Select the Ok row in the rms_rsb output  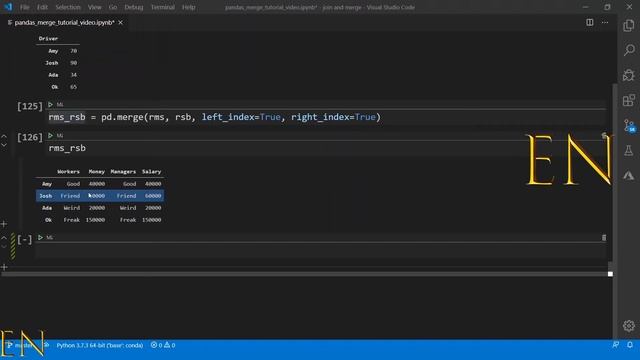pyautogui.click(x=100, y=220)
